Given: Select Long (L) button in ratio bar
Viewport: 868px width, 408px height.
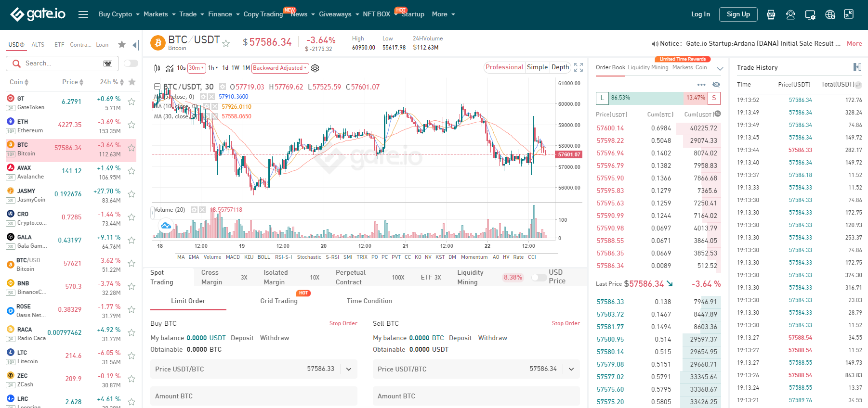Looking at the screenshot, I should pos(602,98).
